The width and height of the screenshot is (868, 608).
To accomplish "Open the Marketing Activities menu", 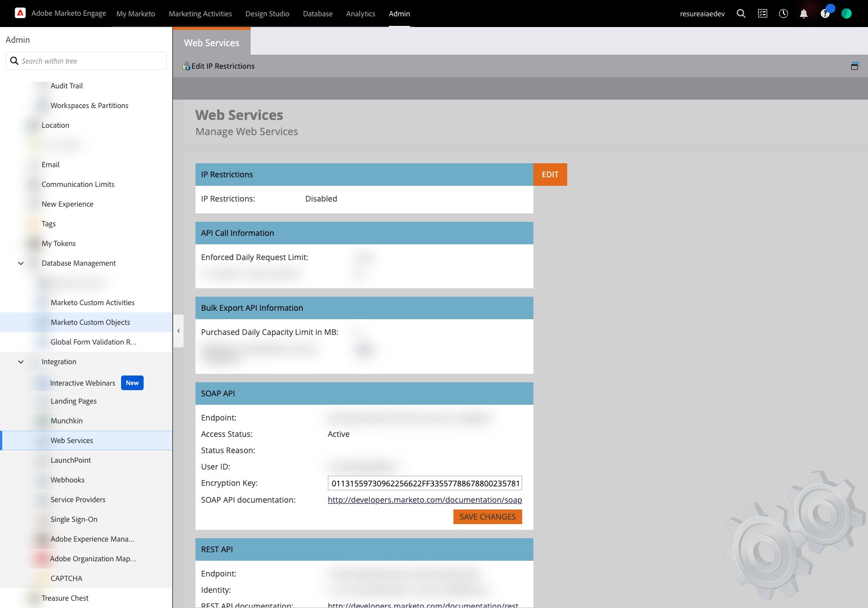I will 201,14.
